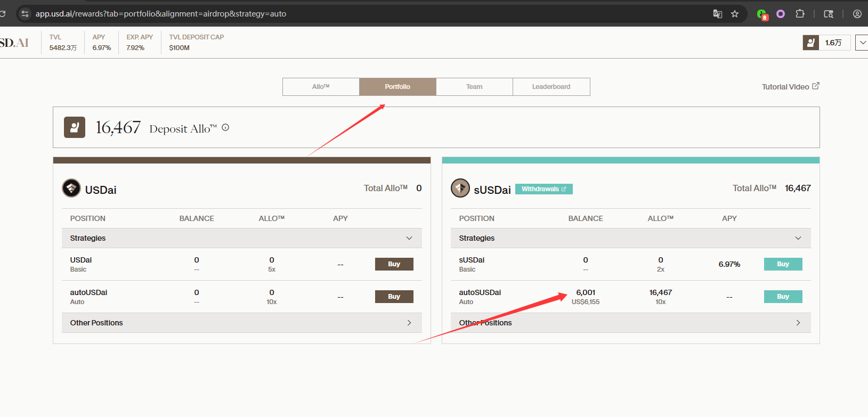This screenshot has width=868, height=417.
Task: Click the TVL 5482.3万 stat
Action: [63, 43]
